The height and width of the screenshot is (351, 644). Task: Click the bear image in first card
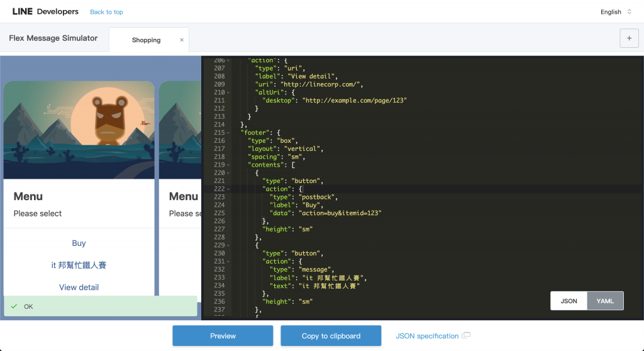[x=79, y=130]
